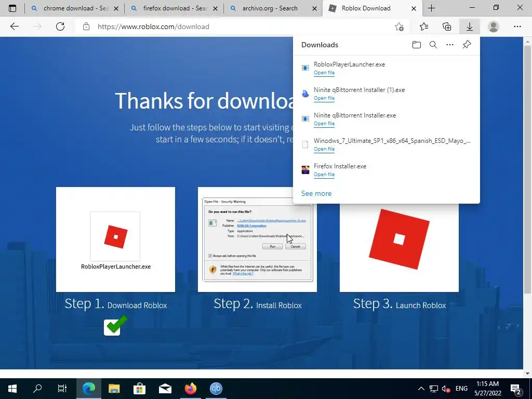Image resolution: width=532 pixels, height=399 pixels.
Task: Open Microsoft Store from taskbar
Action: (x=139, y=389)
